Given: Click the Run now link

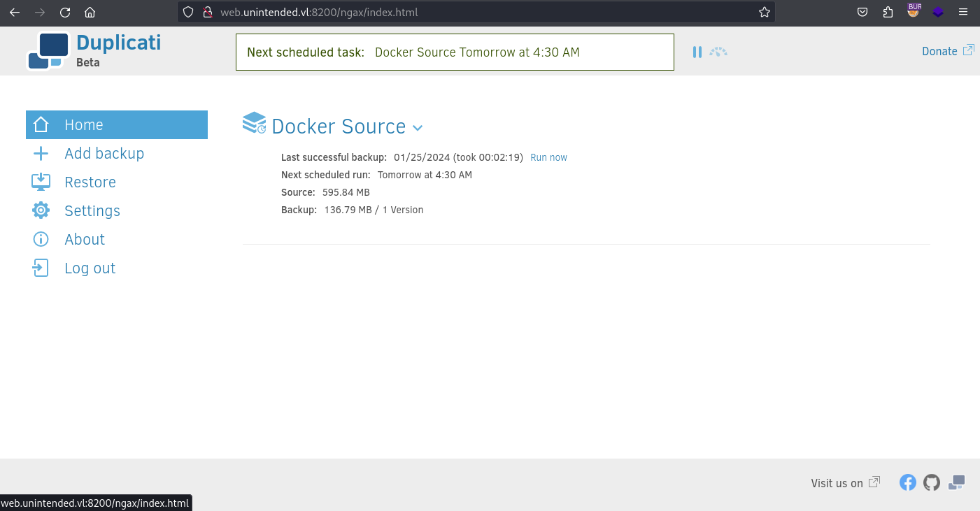Looking at the screenshot, I should tap(548, 157).
